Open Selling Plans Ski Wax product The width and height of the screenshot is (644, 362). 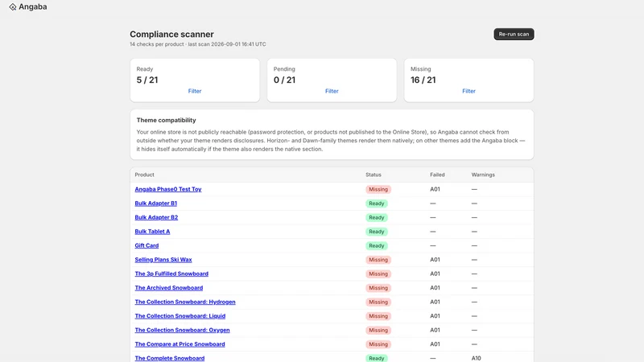click(163, 260)
